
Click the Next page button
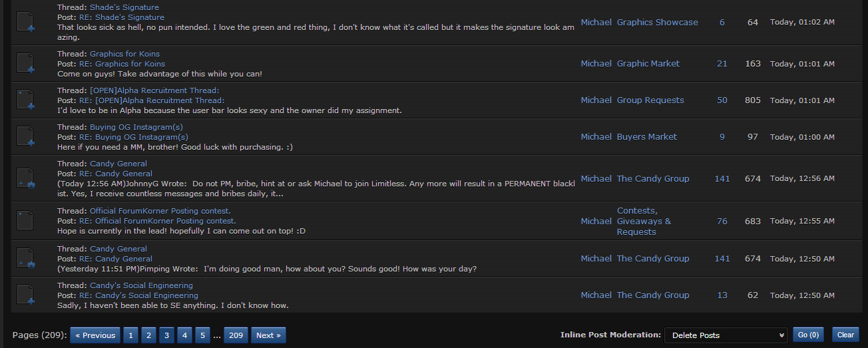pyautogui.click(x=268, y=335)
